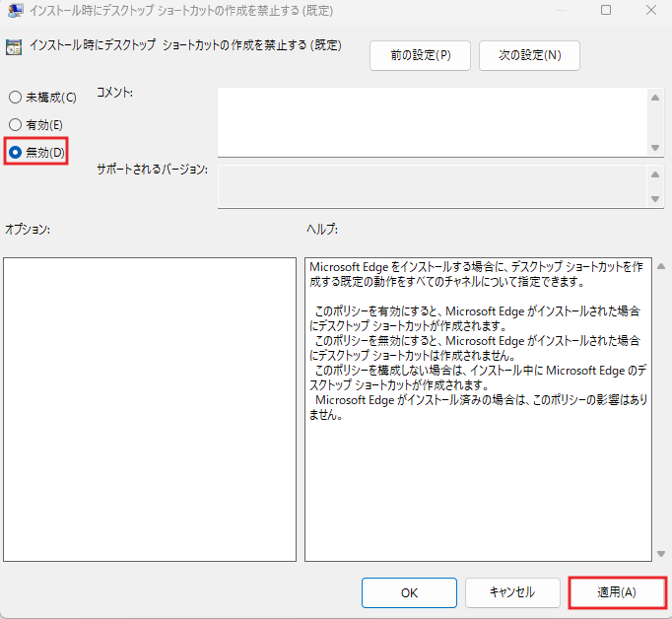Click the 前の設定(P) button
The height and width of the screenshot is (619, 672).
(420, 55)
